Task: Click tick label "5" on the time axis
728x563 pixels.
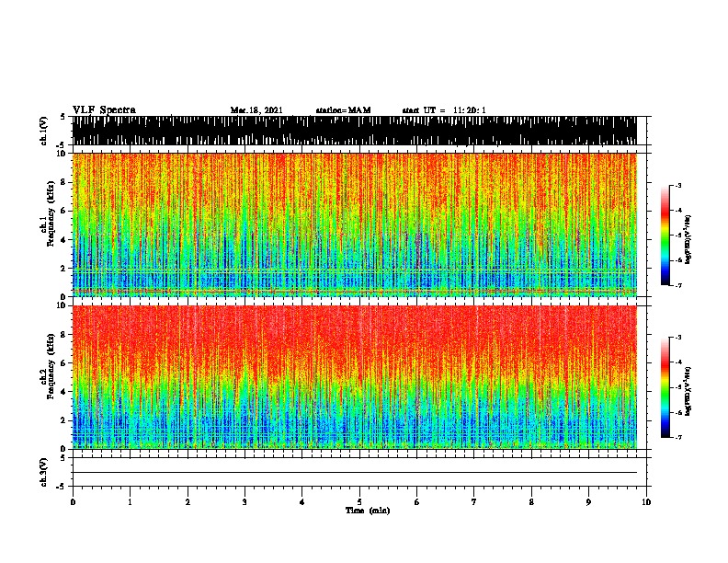Action: [359, 502]
